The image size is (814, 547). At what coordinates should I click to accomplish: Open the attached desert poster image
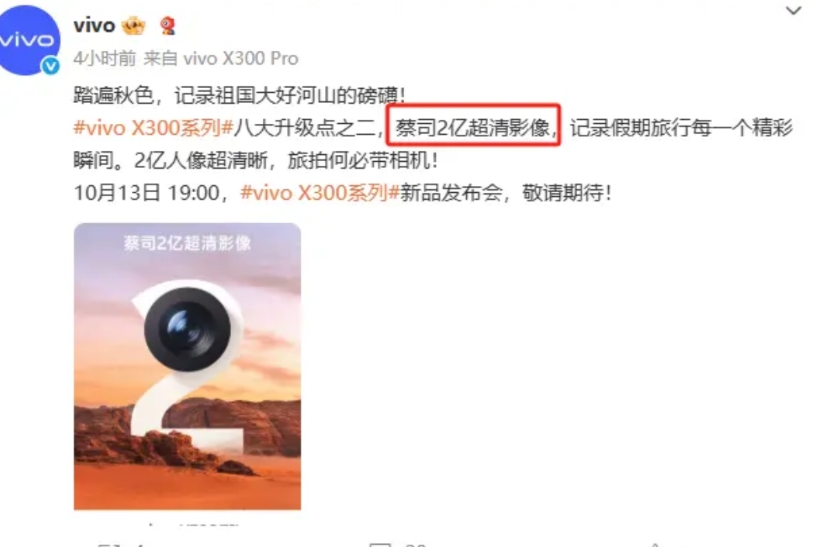coord(187,366)
